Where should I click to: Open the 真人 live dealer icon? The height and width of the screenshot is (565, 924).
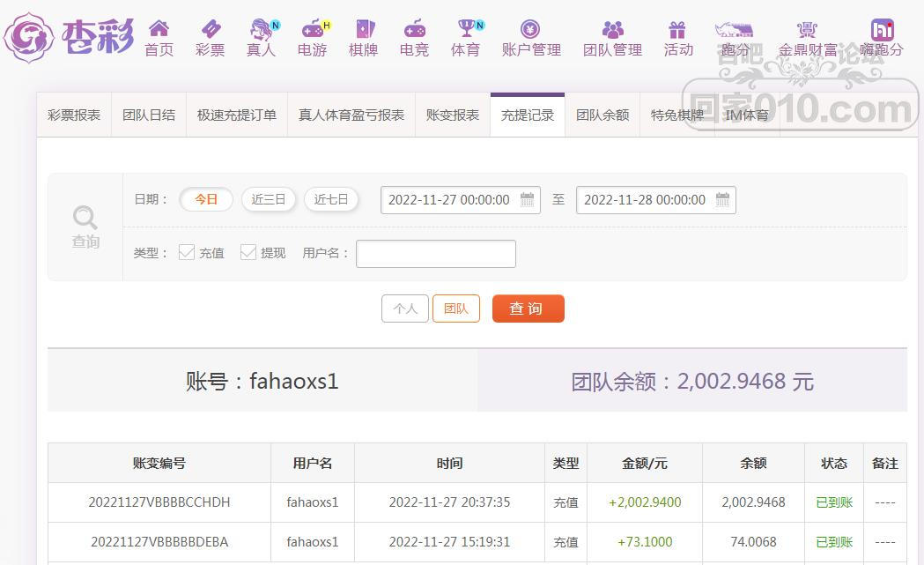pos(262,28)
